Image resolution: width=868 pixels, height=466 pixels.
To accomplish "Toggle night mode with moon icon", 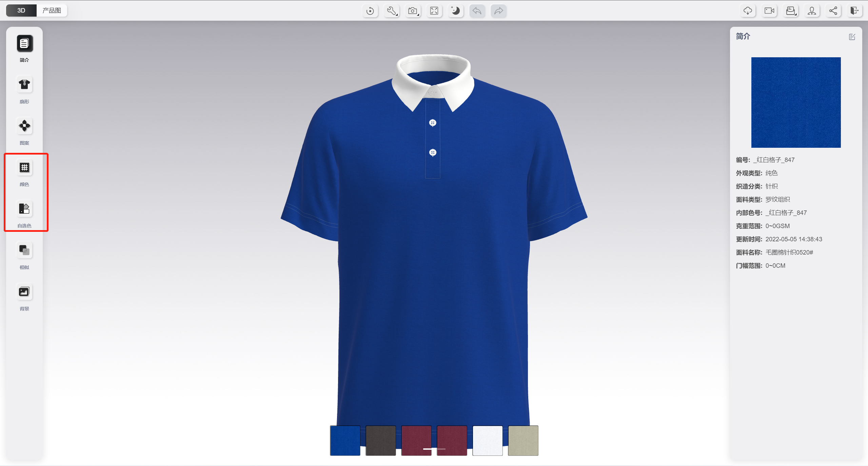I will pos(456,11).
